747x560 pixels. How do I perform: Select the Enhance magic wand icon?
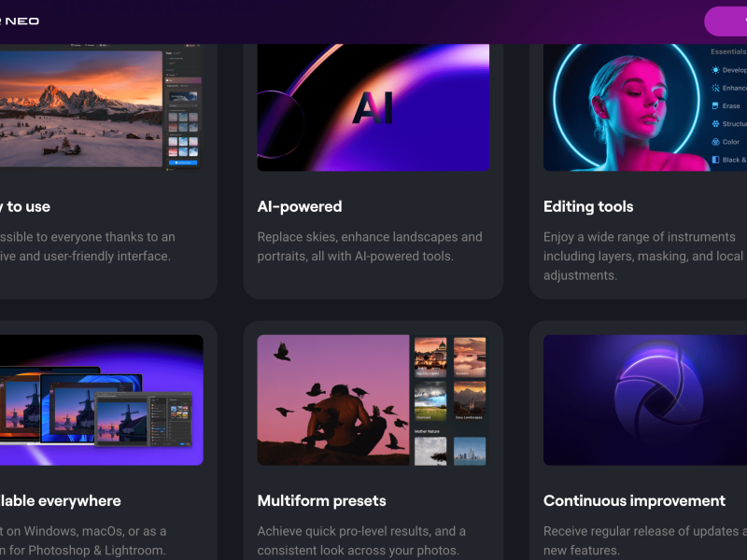716,88
